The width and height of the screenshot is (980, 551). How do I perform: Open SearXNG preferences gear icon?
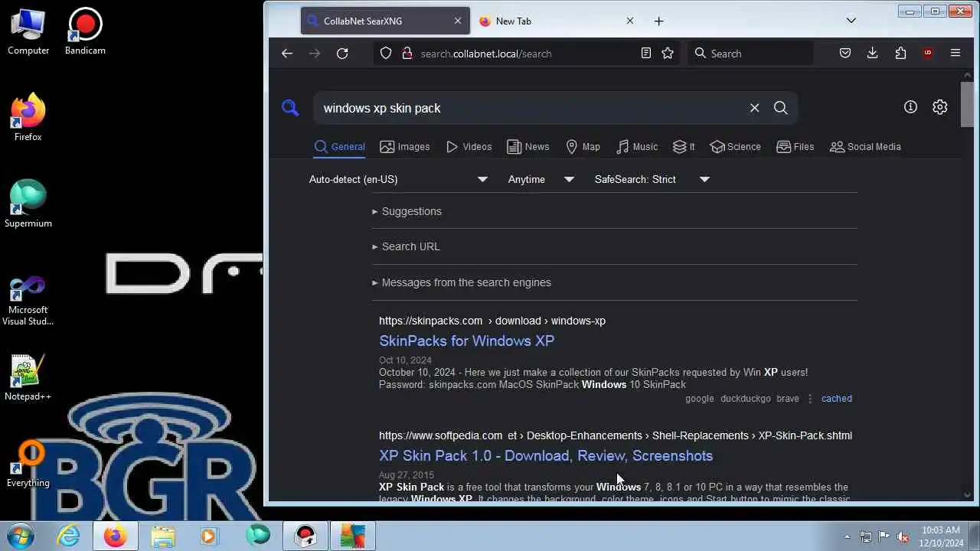(940, 107)
